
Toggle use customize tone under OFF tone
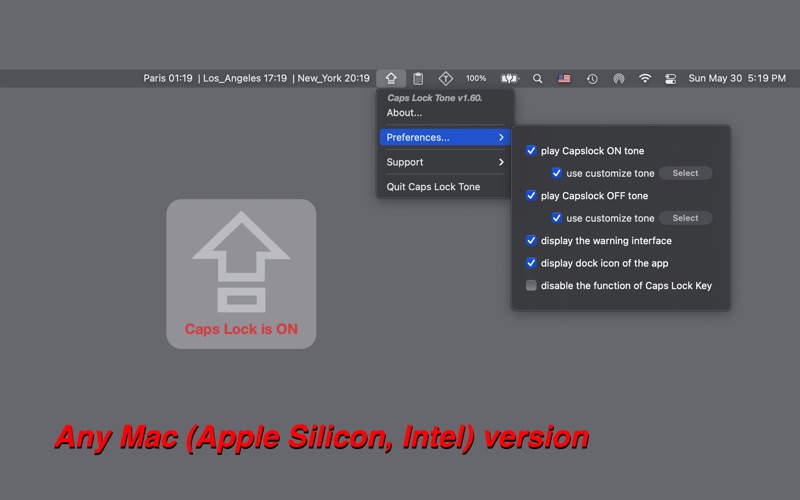click(557, 218)
